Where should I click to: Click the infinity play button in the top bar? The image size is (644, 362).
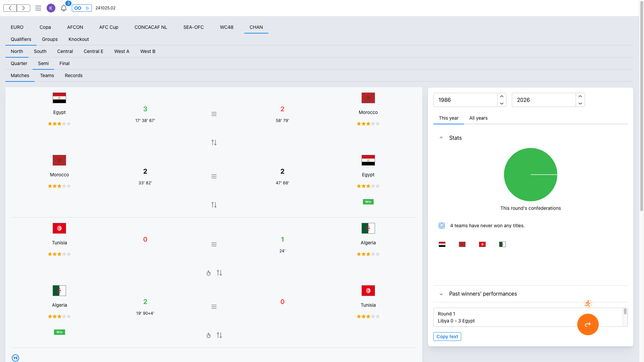tap(82, 8)
